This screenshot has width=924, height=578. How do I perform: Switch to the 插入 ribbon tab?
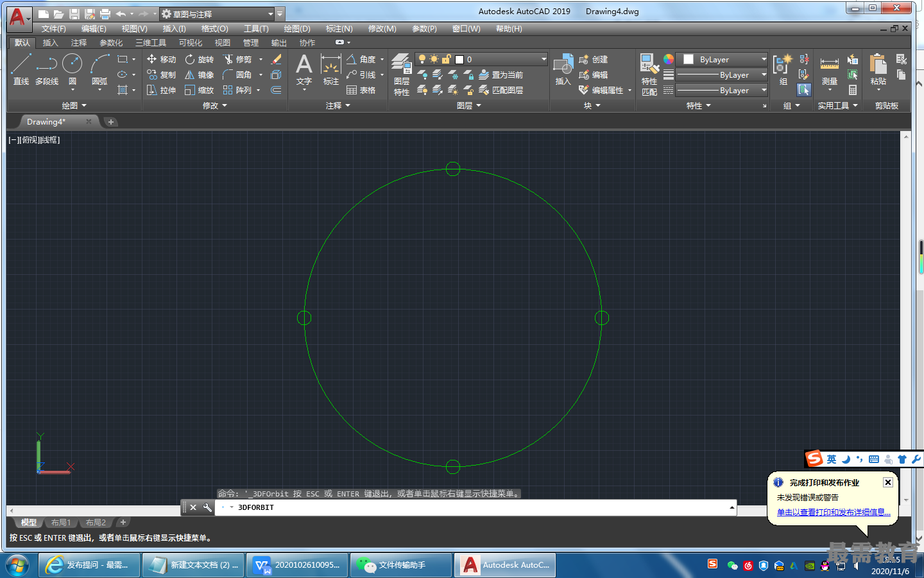(x=50, y=43)
